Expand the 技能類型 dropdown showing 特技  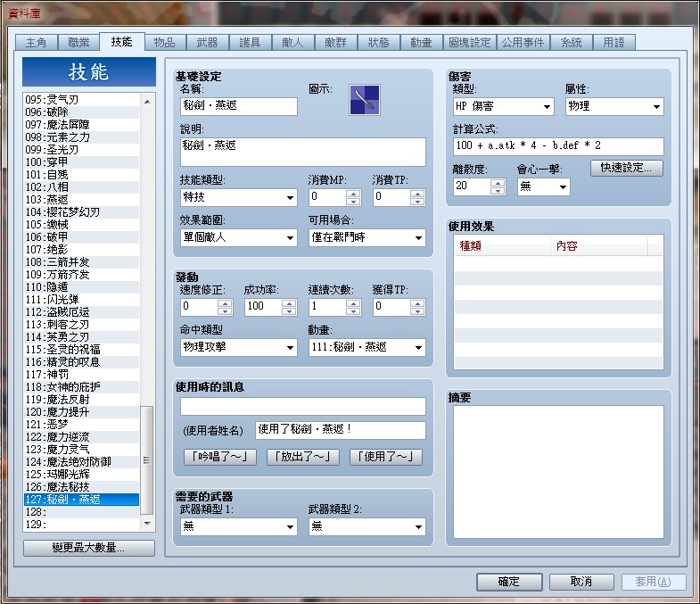(x=239, y=197)
